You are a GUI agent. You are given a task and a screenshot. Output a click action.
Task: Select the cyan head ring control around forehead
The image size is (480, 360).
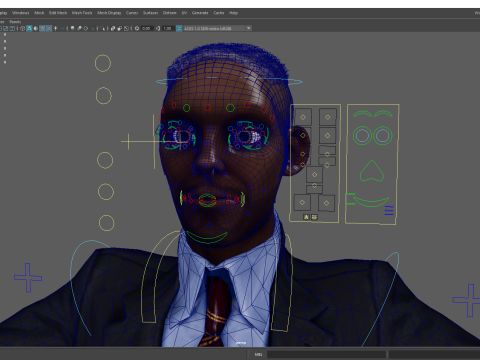coord(229,81)
